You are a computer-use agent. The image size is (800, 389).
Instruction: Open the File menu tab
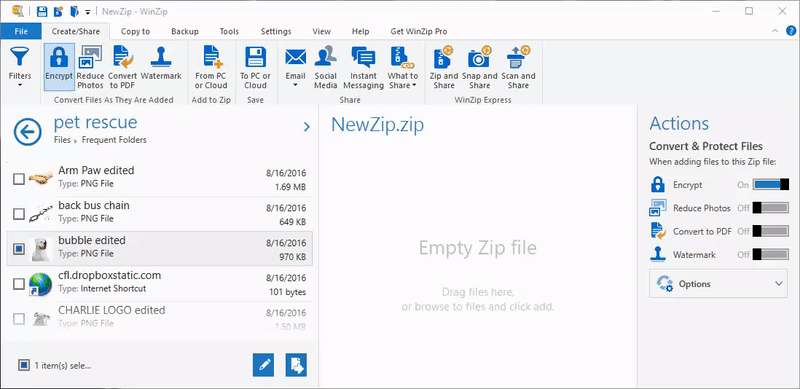[x=21, y=31]
